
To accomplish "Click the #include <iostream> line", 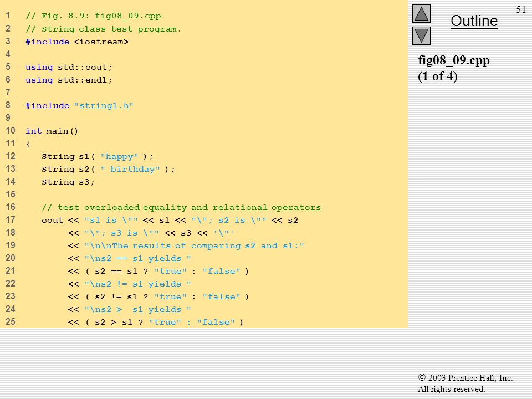I will pyautogui.click(x=77, y=42).
